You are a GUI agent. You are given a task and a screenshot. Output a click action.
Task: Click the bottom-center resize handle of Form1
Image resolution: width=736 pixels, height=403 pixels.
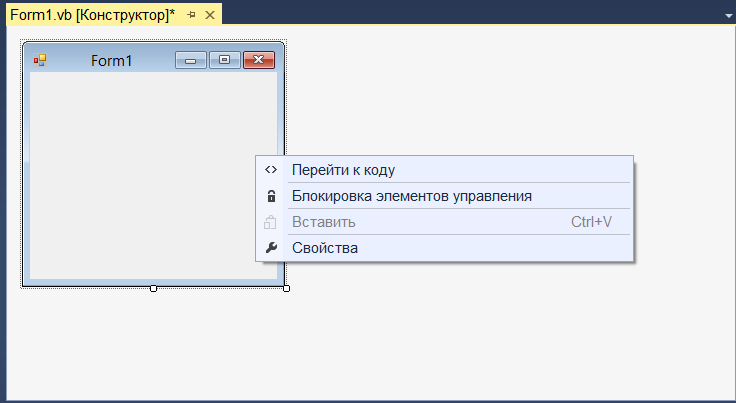coord(153,289)
